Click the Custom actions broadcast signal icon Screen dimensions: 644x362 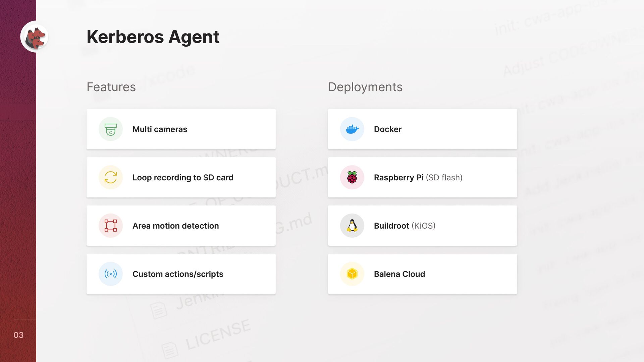tap(111, 274)
